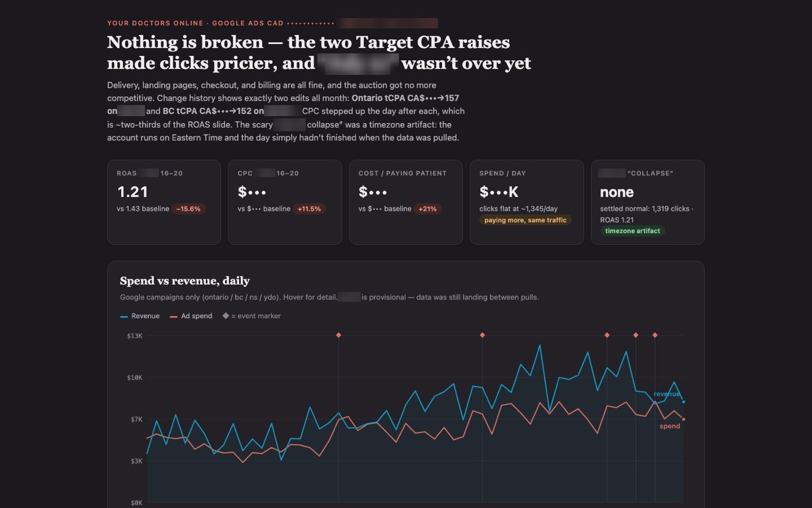Screen dimensions: 812x508
Task: Click the red Ad spend legend swatch
Action: point(173,316)
